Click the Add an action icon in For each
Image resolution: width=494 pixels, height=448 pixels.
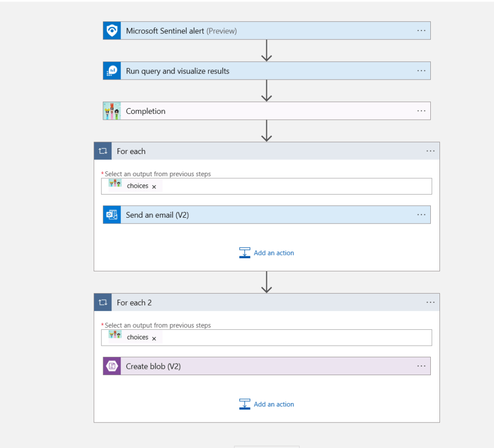(245, 253)
